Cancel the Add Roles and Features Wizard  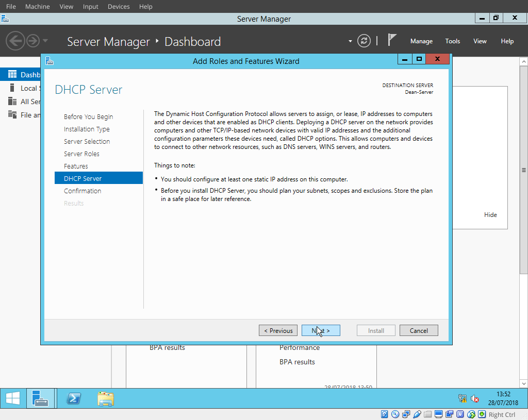tap(419, 330)
